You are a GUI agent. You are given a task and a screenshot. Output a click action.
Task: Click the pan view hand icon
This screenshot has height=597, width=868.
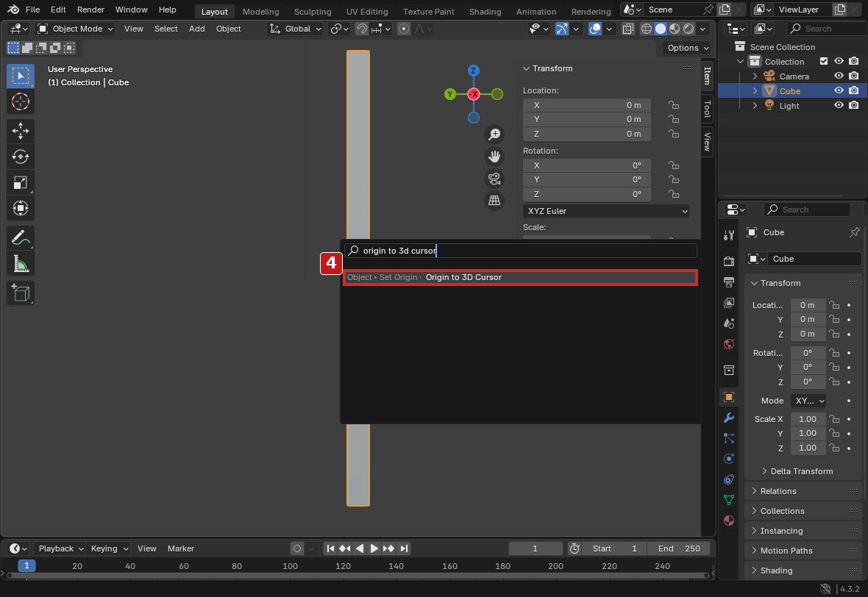pos(494,157)
